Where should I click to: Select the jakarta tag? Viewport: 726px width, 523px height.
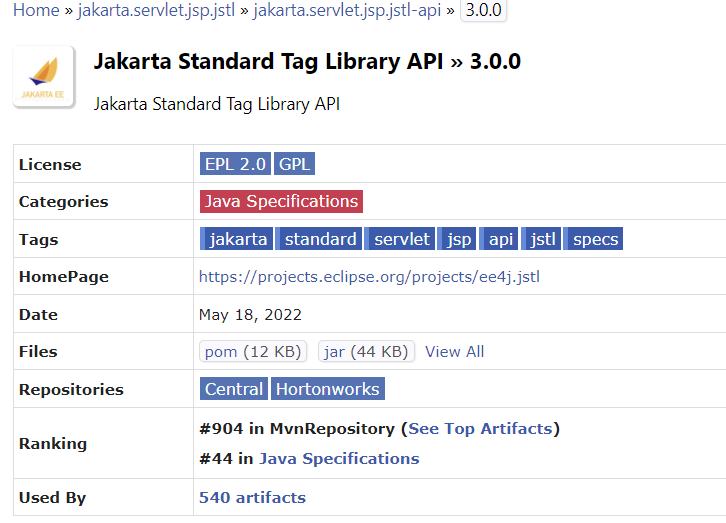pyautogui.click(x=237, y=239)
